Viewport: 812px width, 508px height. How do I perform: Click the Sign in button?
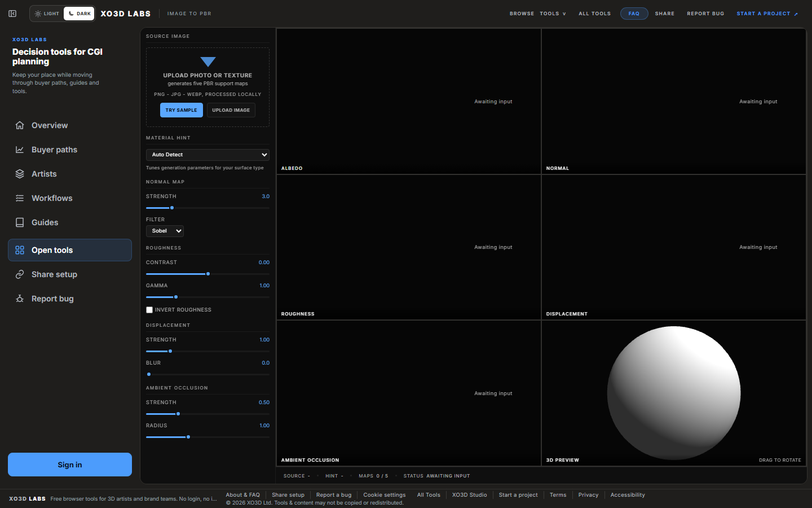tap(70, 465)
